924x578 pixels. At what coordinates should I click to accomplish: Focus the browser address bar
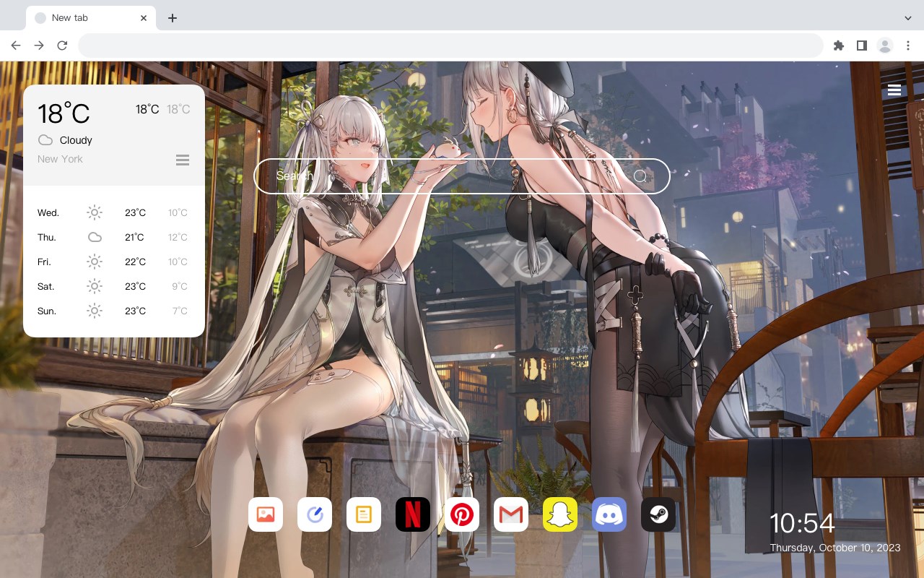[450, 46]
